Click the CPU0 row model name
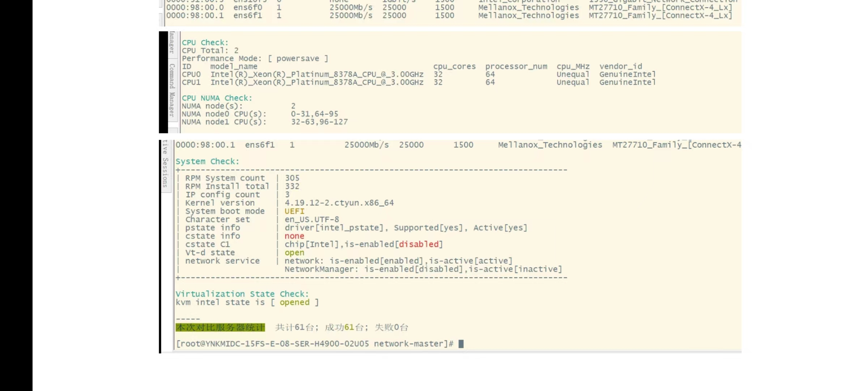Viewport: 868px width, 391px height. (317, 74)
